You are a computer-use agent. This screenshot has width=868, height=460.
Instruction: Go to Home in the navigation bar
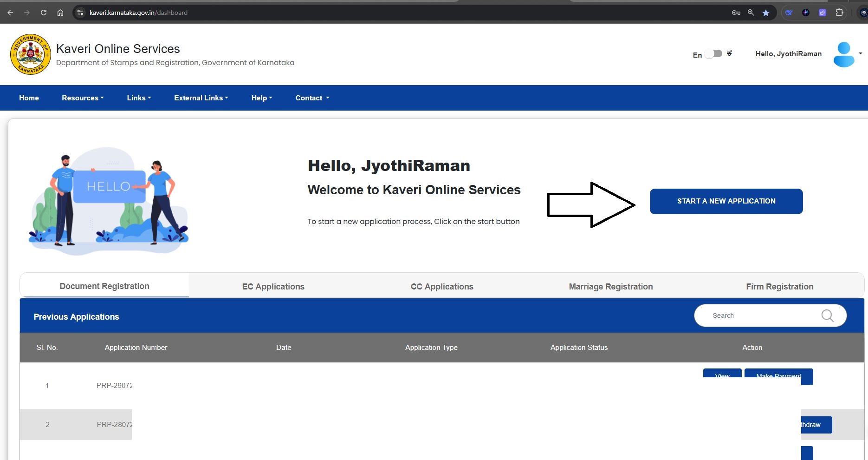pyautogui.click(x=29, y=98)
